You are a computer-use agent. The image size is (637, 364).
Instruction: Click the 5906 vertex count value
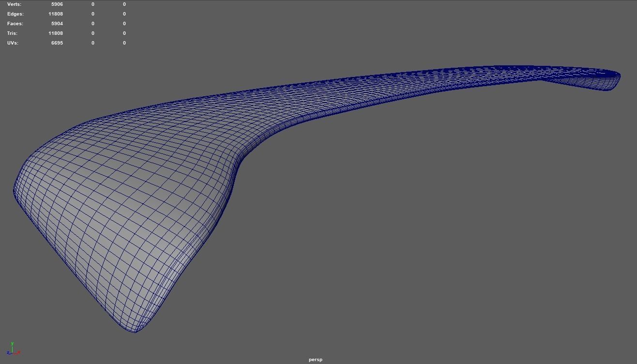tap(57, 4)
